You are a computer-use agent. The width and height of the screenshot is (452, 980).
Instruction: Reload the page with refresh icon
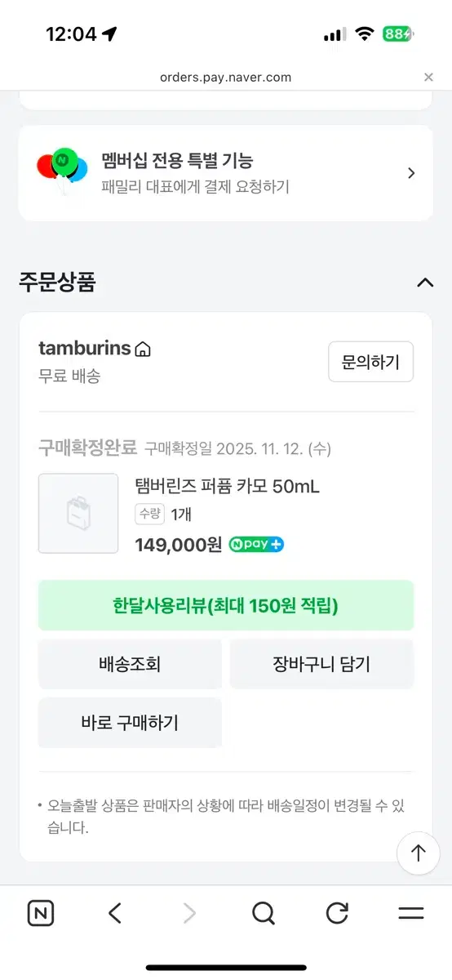pos(337,913)
